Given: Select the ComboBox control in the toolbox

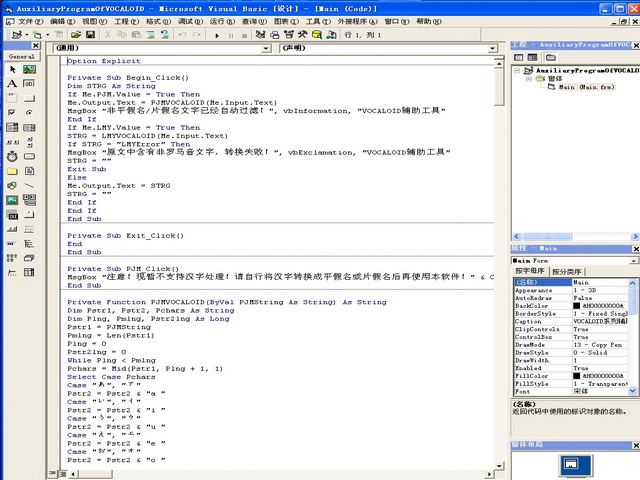Looking at the screenshot, I should point(12,127).
